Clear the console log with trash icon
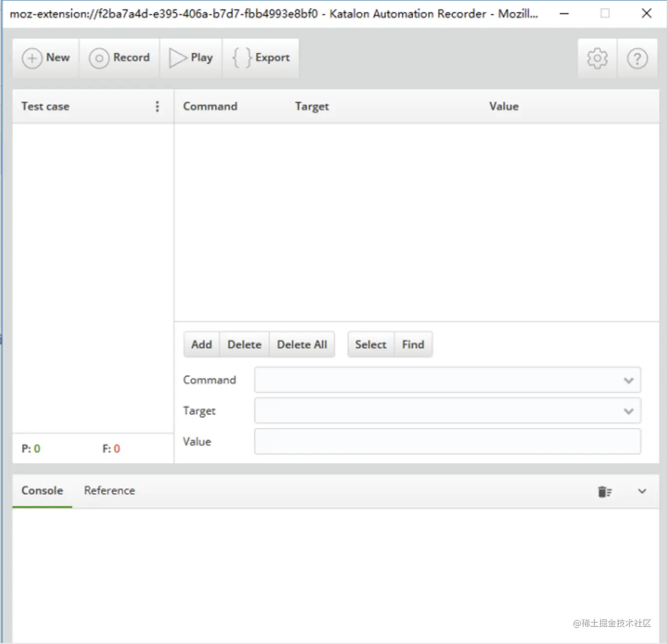This screenshot has height=644, width=667. pos(605,492)
